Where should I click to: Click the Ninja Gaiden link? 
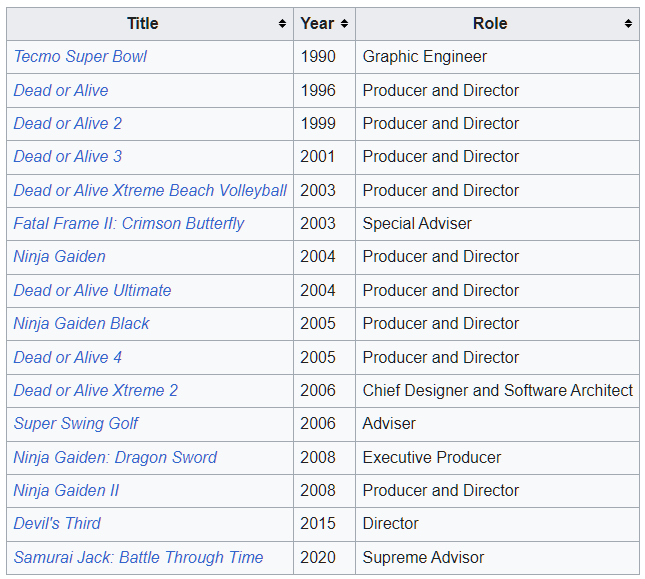click(x=59, y=257)
